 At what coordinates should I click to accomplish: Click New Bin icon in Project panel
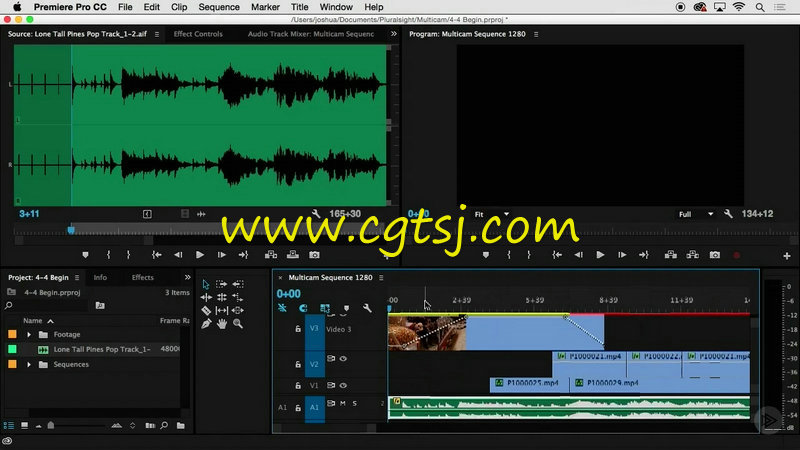[181, 425]
